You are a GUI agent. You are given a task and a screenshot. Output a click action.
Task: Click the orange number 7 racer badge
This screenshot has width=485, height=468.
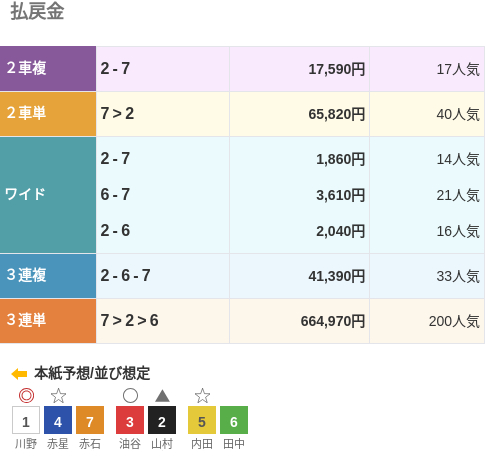pyautogui.click(x=90, y=420)
